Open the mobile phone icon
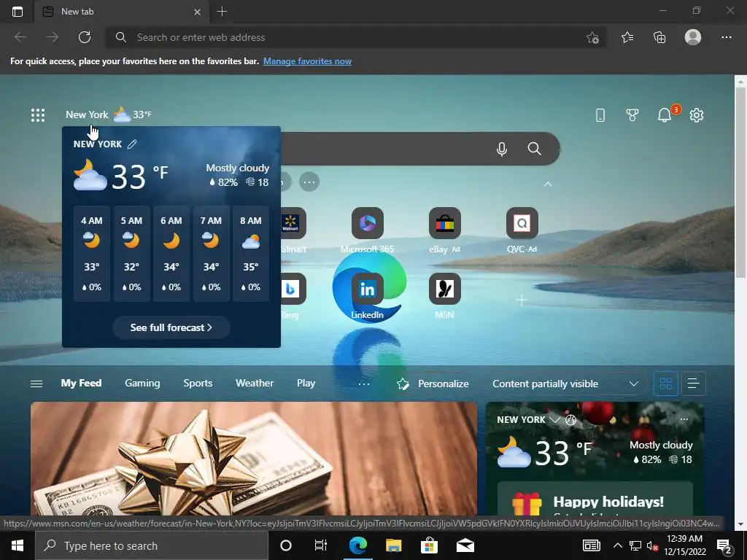The height and width of the screenshot is (560, 747). pyautogui.click(x=600, y=114)
